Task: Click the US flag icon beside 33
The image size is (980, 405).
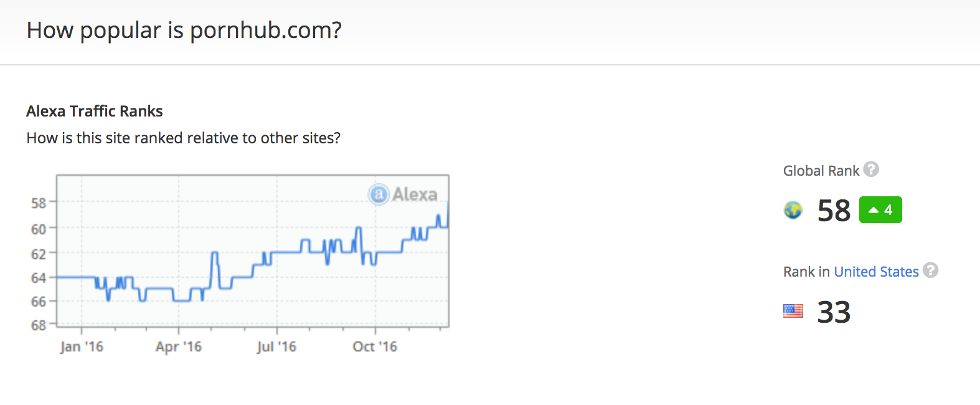Action: (793, 310)
